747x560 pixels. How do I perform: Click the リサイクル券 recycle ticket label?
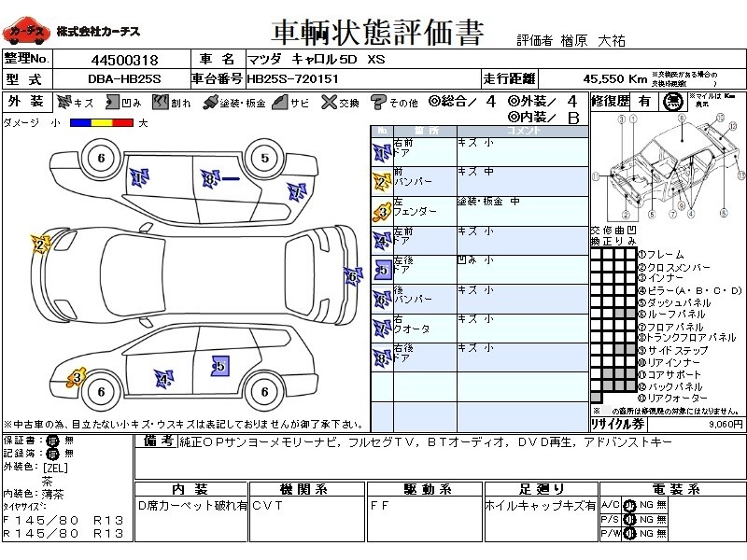(614, 423)
